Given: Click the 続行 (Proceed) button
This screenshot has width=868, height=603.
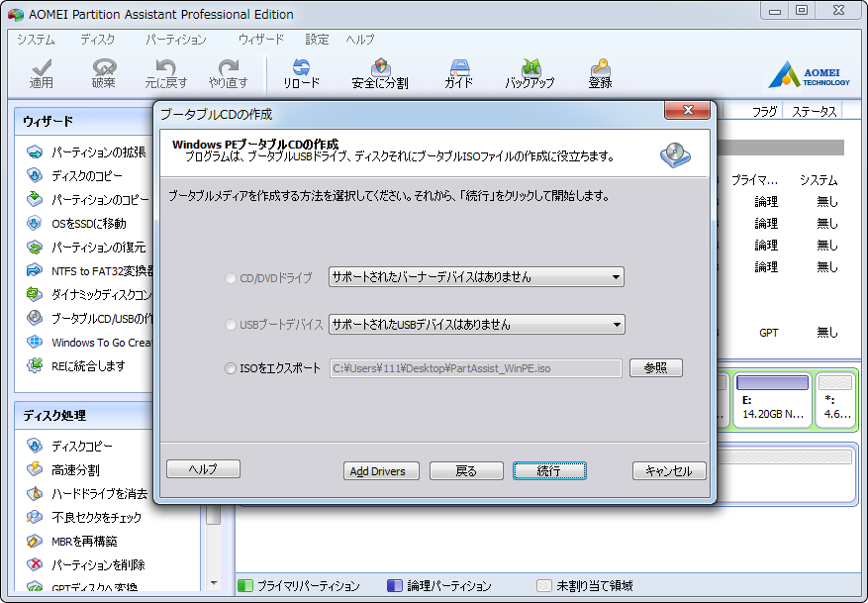Looking at the screenshot, I should [x=549, y=471].
